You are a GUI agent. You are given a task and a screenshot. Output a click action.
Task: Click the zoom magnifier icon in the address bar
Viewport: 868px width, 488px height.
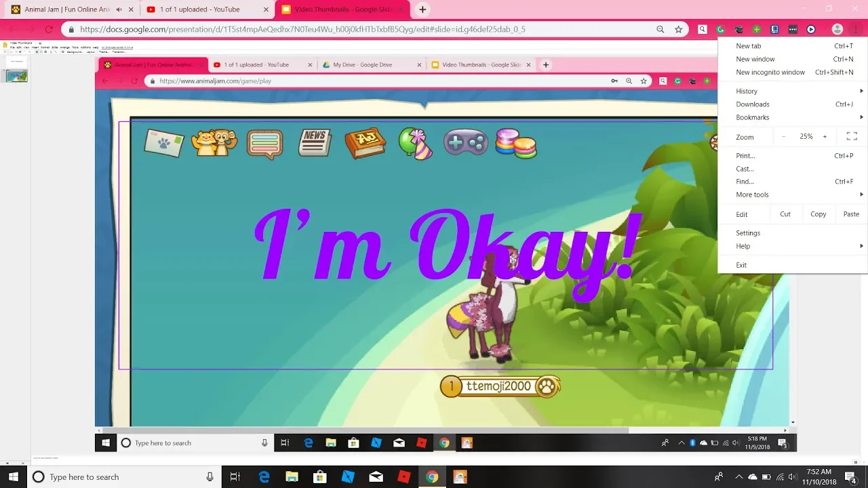pyautogui.click(x=660, y=29)
